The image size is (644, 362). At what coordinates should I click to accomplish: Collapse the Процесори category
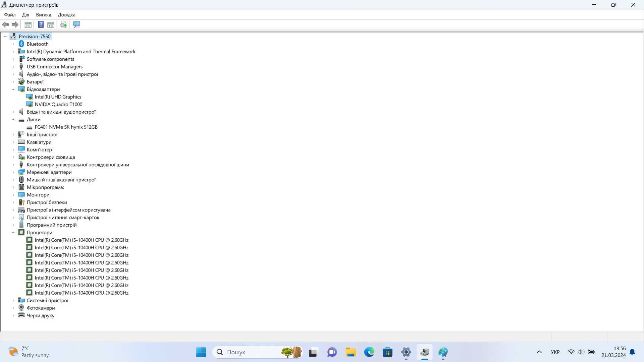[13, 233]
